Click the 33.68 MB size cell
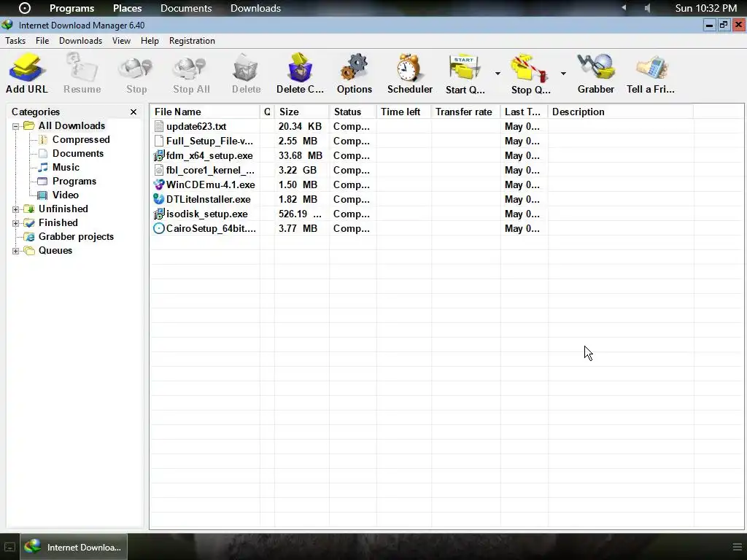This screenshot has height=560, width=747. [x=301, y=156]
